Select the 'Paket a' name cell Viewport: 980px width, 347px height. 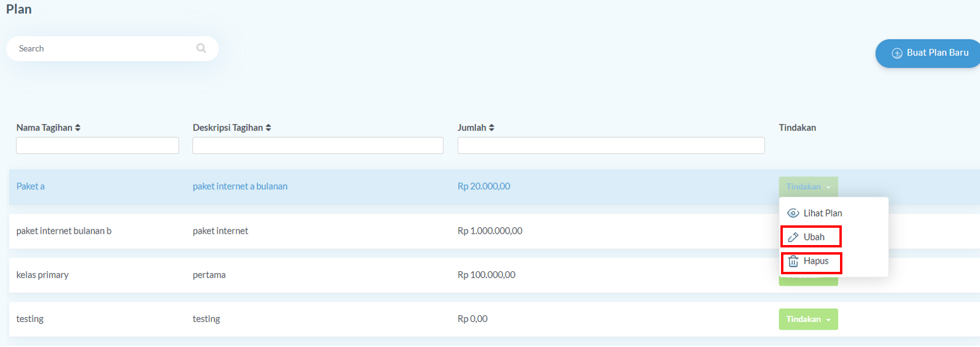(30, 186)
